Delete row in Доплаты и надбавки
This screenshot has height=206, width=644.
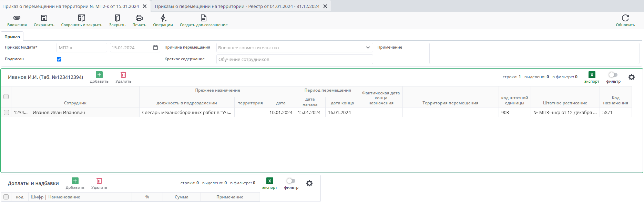point(99,181)
